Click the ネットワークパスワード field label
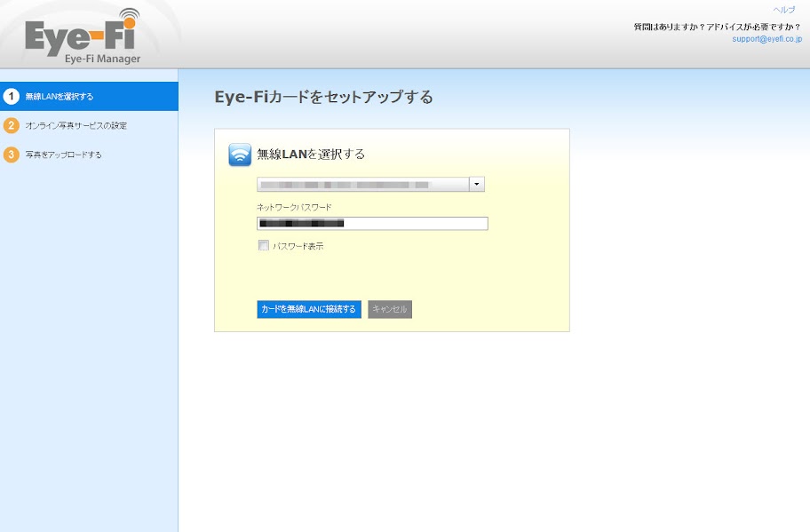The height and width of the screenshot is (532, 810). tap(294, 207)
